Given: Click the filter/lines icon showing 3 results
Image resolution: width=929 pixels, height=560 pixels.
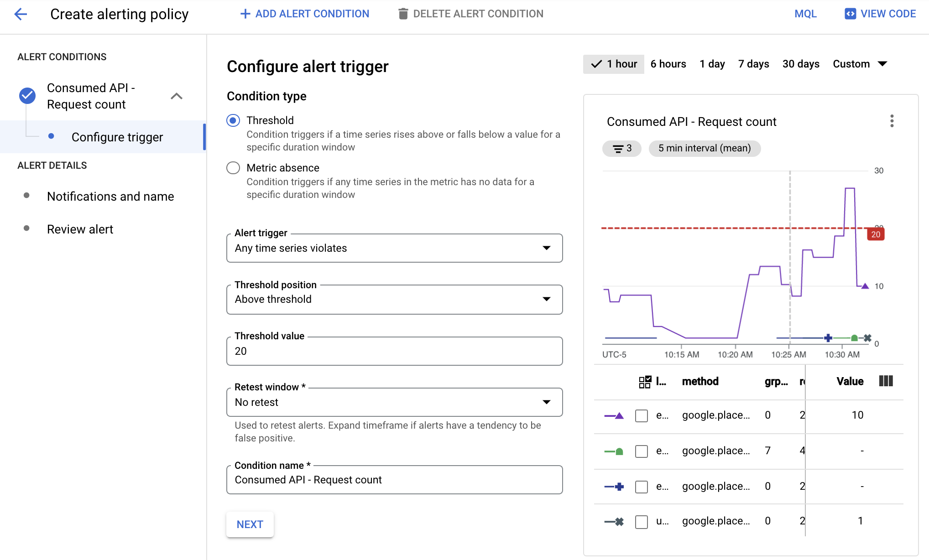Looking at the screenshot, I should tap(623, 148).
